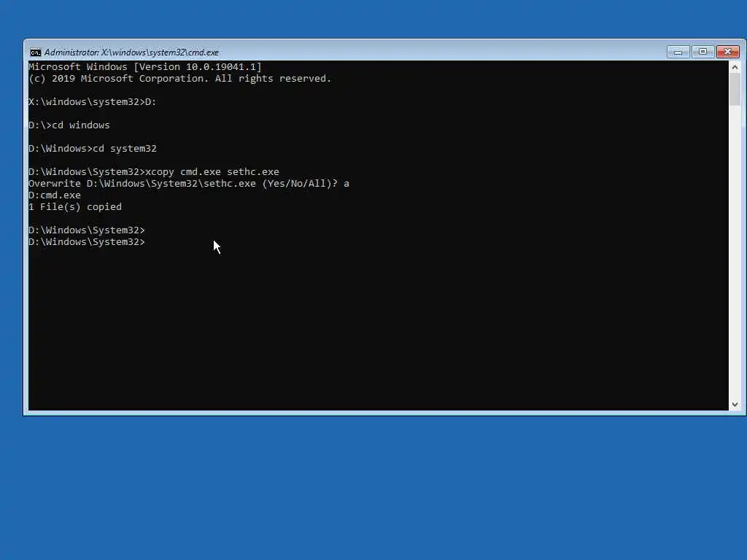This screenshot has height=560, width=747.
Task: Click the cmd system icon in title bar
Action: pos(35,52)
